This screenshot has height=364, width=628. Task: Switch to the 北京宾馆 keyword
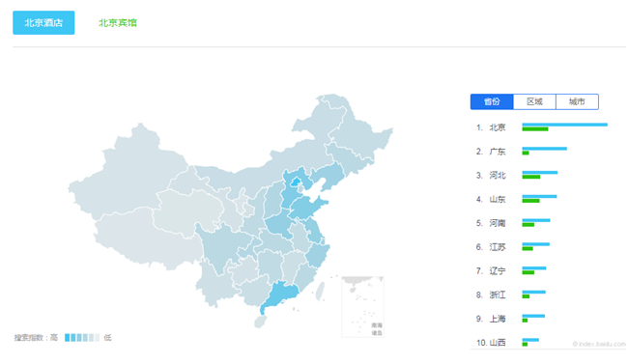[118, 23]
